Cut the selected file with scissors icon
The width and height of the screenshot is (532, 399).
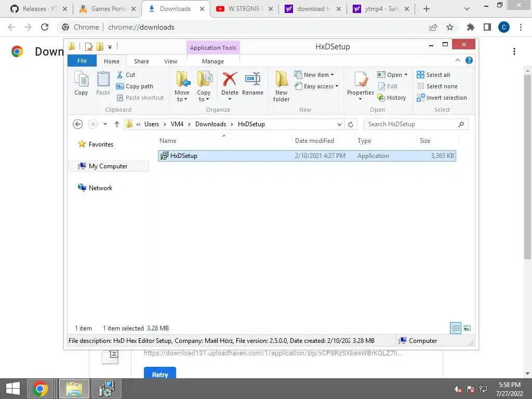(x=126, y=75)
